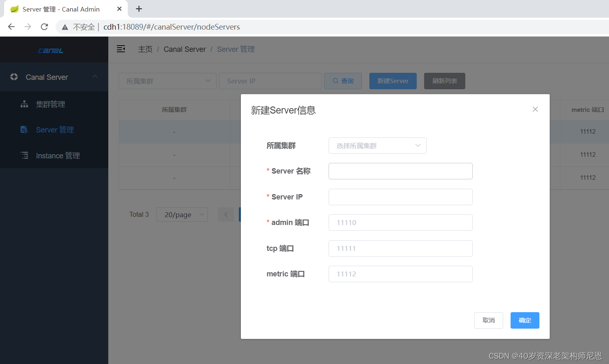The height and width of the screenshot is (364, 609).
Task: Focus the Server 名称 input field
Action: pyautogui.click(x=400, y=171)
